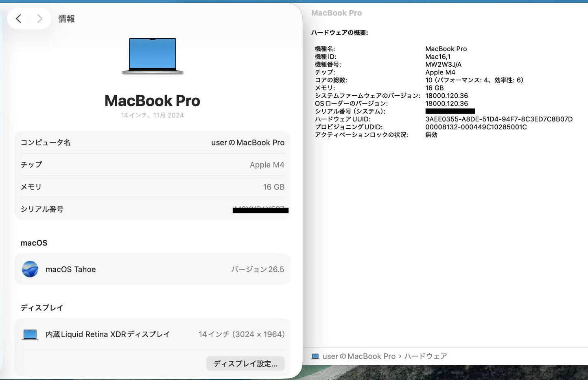Click the チップ row value Apple M4

267,165
